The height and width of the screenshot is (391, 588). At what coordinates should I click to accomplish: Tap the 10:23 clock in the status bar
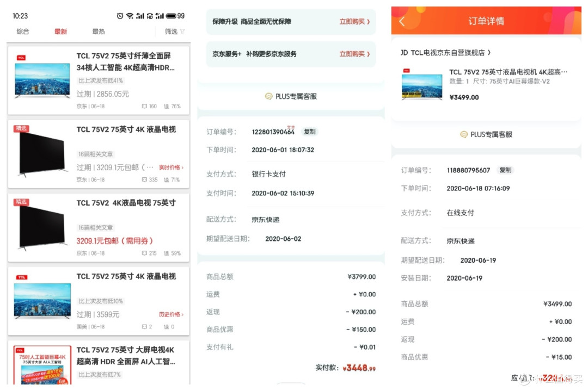[x=20, y=16]
